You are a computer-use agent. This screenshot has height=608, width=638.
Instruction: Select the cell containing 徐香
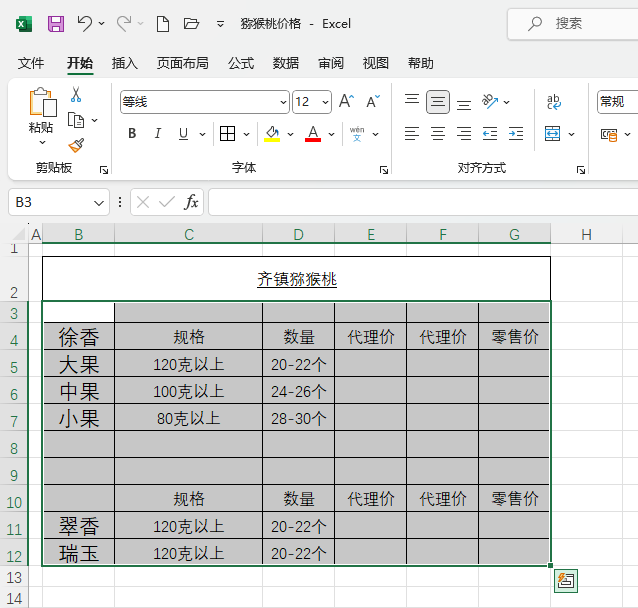pyautogui.click(x=79, y=337)
